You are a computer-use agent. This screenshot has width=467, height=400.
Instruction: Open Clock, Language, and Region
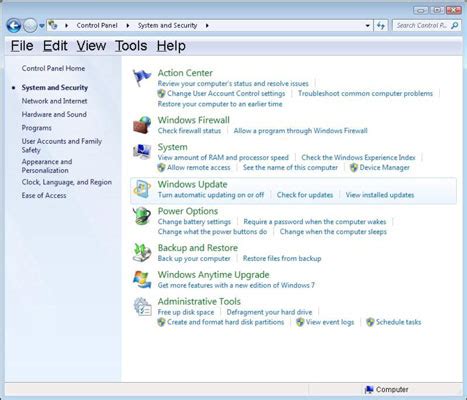(67, 182)
